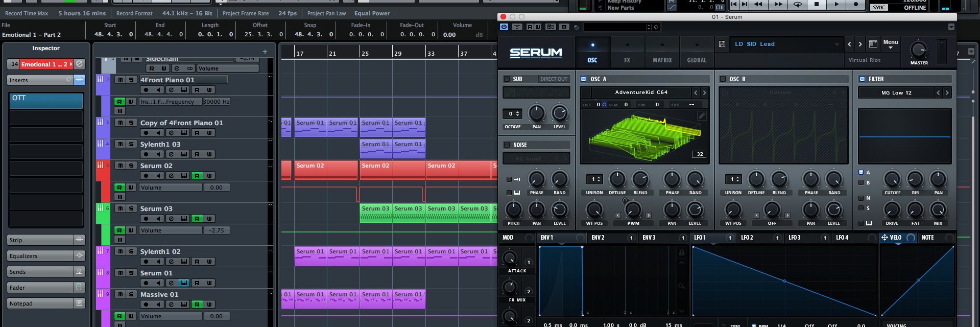Image resolution: width=980 pixels, height=327 pixels.
Task: Click the Serum MASTER volume knob
Action: (919, 50)
